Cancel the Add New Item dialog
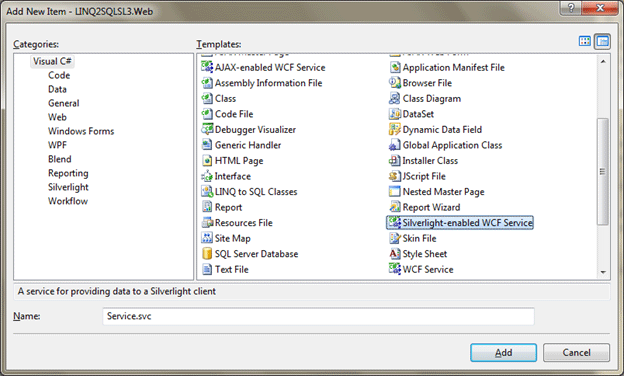624x376 pixels. pos(576,353)
